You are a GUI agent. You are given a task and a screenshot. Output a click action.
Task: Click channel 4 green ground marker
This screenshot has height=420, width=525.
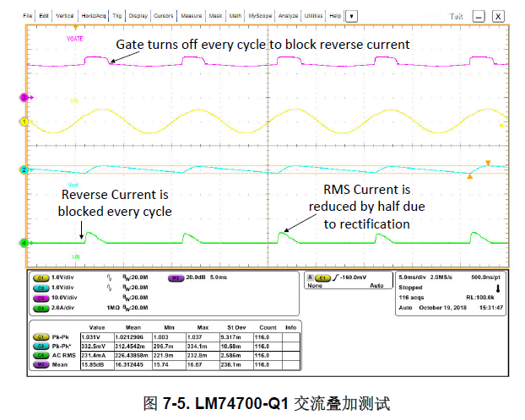pyautogui.click(x=24, y=244)
